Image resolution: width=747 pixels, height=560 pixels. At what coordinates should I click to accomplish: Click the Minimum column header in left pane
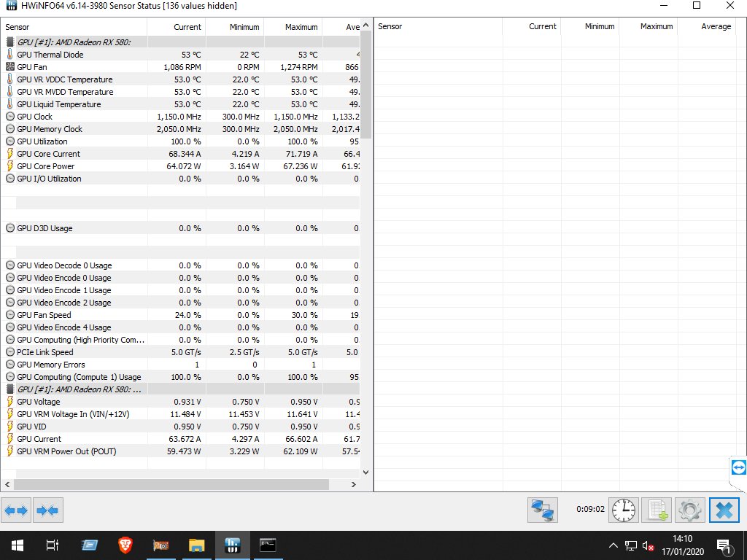click(234, 27)
